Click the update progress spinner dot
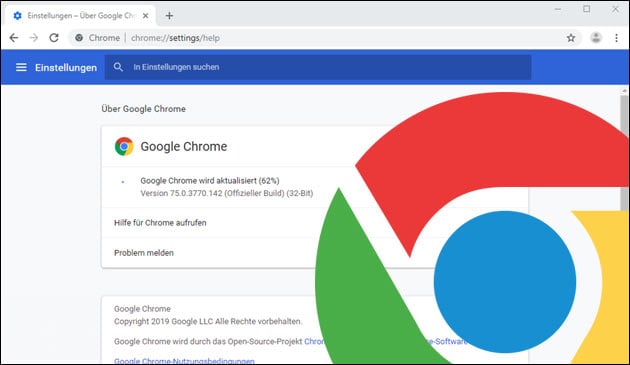 point(123,182)
